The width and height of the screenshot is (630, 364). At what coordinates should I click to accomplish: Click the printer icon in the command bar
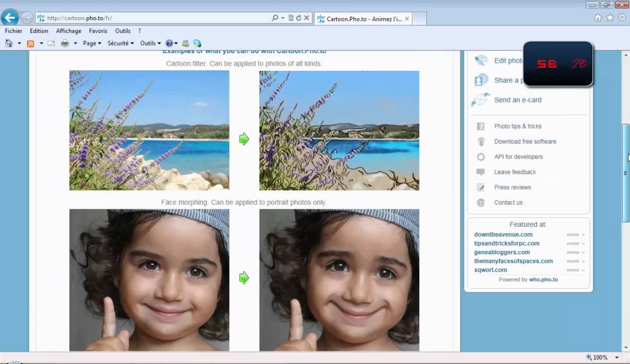click(65, 43)
